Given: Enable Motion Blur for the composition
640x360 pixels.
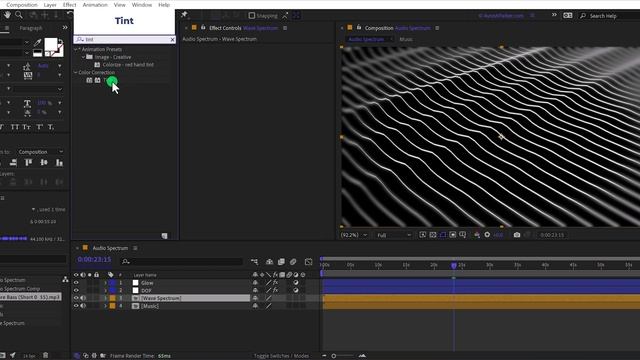Looking at the screenshot, I should click(293, 262).
